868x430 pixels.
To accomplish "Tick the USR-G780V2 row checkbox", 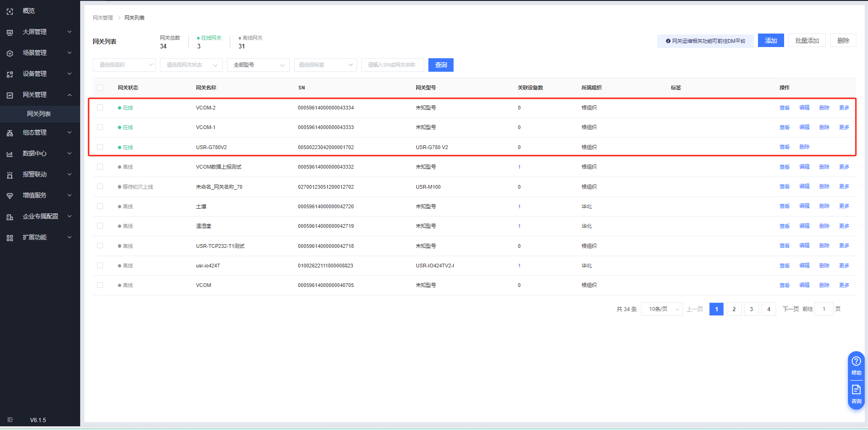I will click(x=100, y=147).
